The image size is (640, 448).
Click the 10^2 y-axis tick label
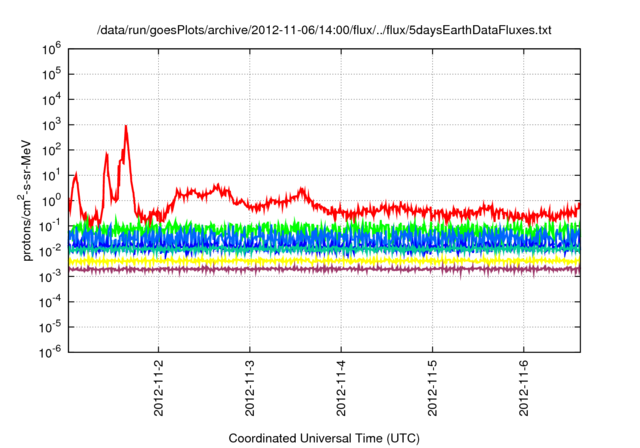click(x=51, y=151)
